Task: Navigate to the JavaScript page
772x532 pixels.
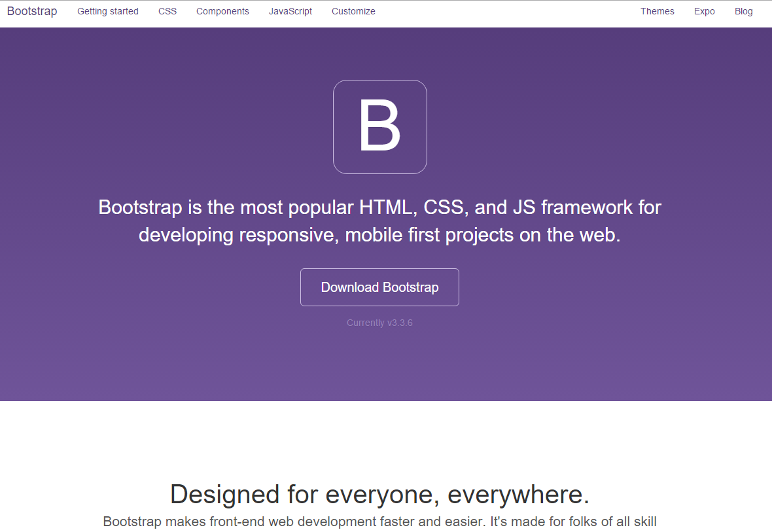Action: 290,11
